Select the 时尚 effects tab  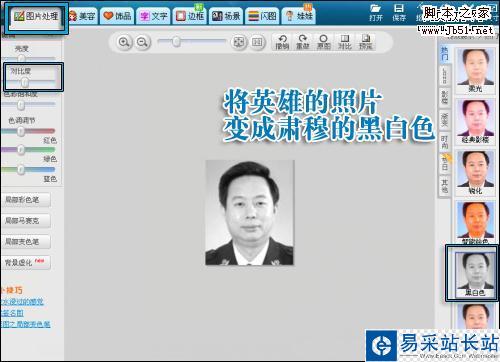click(x=444, y=142)
